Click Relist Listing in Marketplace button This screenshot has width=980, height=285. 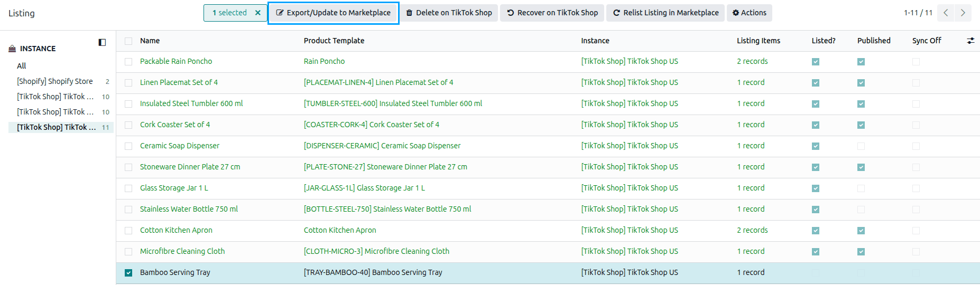coord(665,13)
